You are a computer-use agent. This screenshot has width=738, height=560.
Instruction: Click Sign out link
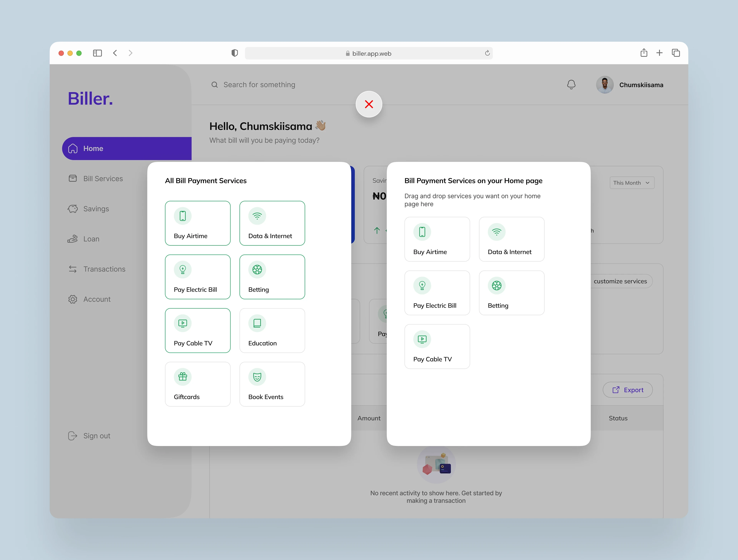(96, 436)
